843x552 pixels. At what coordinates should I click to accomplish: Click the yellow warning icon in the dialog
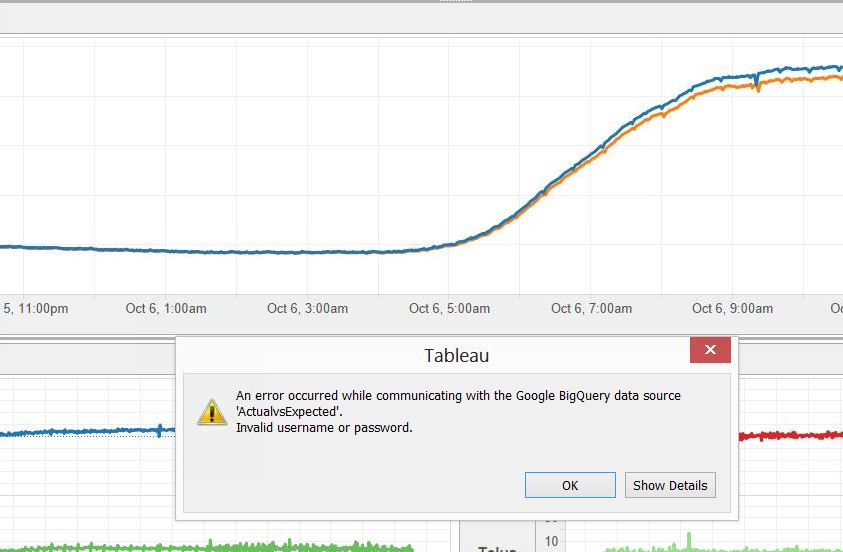(212, 412)
